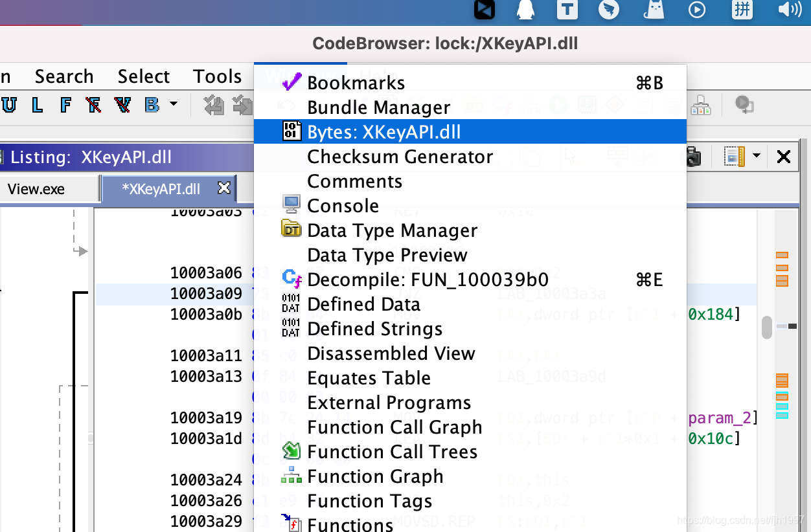
Task: Click the 0x10c offset value
Action: point(711,438)
